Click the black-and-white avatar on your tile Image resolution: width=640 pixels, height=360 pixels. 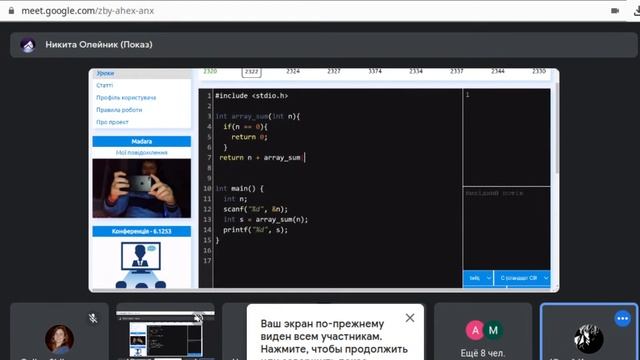589,339
